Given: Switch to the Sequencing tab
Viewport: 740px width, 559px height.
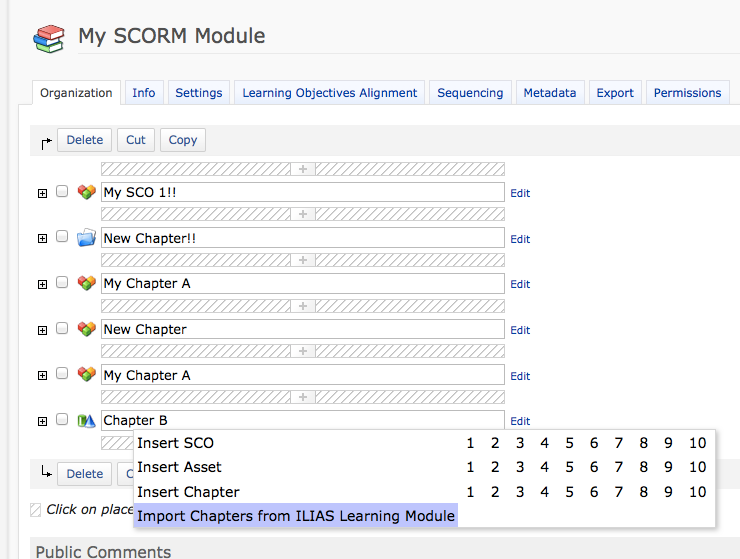Looking at the screenshot, I should point(470,93).
